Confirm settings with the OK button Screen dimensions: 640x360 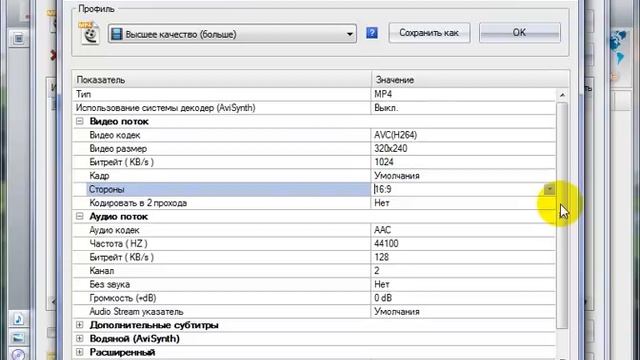pos(519,33)
